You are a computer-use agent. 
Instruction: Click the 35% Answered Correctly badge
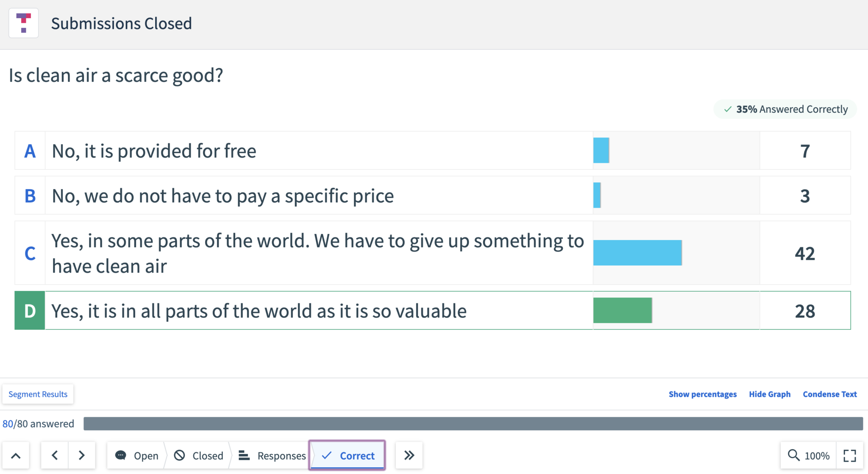click(785, 109)
